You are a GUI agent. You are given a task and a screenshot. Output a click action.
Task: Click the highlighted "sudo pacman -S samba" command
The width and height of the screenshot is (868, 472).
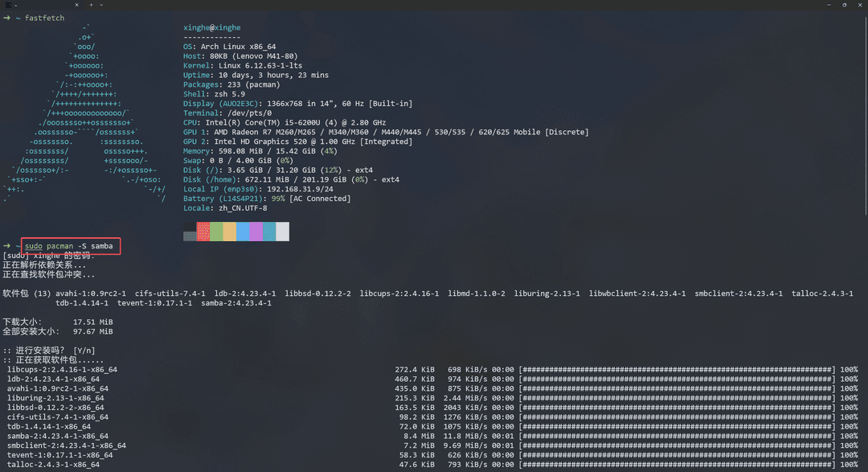click(68, 246)
